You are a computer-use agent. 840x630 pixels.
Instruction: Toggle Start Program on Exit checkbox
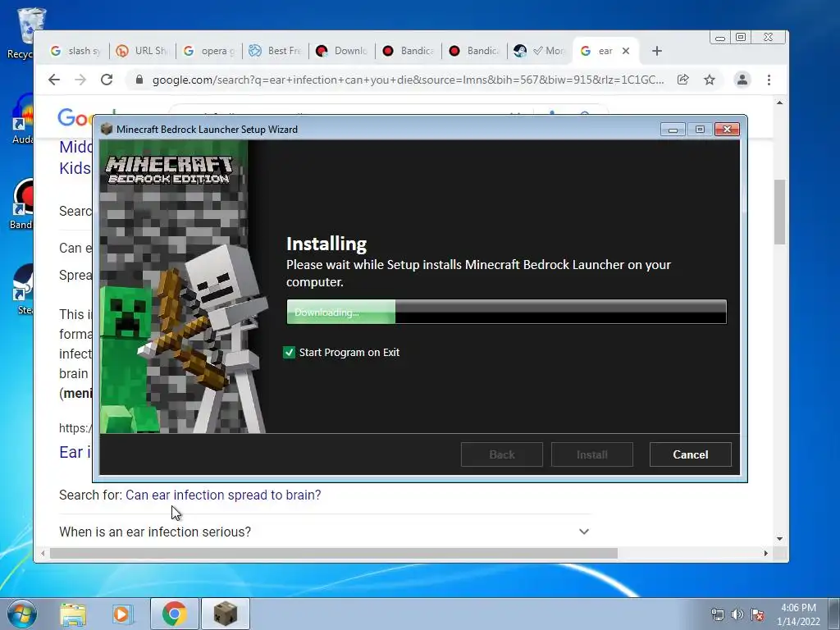pos(289,352)
